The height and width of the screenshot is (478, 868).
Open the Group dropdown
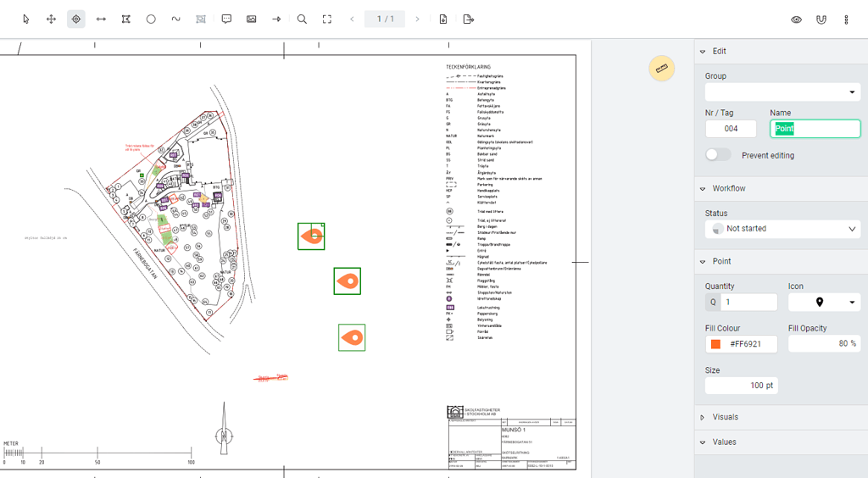click(782, 92)
